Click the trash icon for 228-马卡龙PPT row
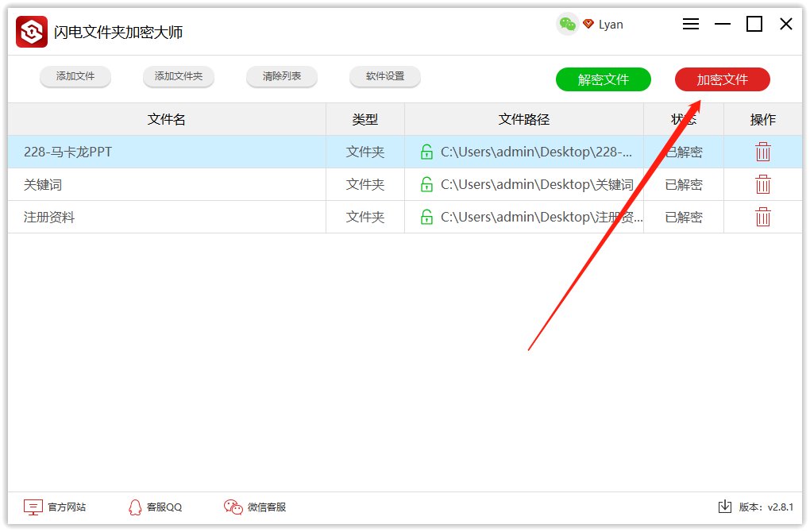 (762, 152)
